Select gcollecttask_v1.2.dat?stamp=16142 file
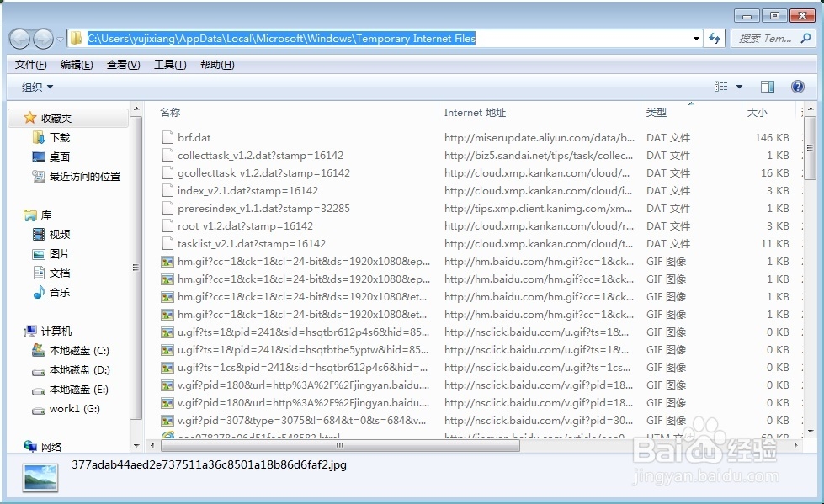Screen dimensions: 824x504 pyautogui.click(x=263, y=172)
